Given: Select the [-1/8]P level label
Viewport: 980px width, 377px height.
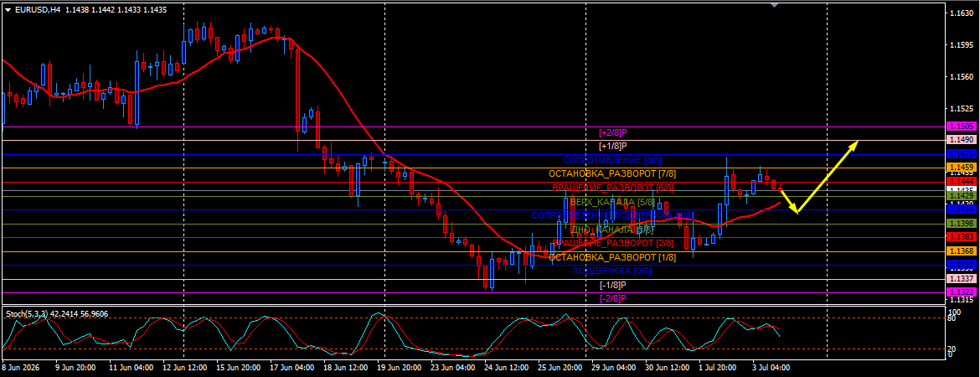Looking at the screenshot, I should [x=612, y=285].
